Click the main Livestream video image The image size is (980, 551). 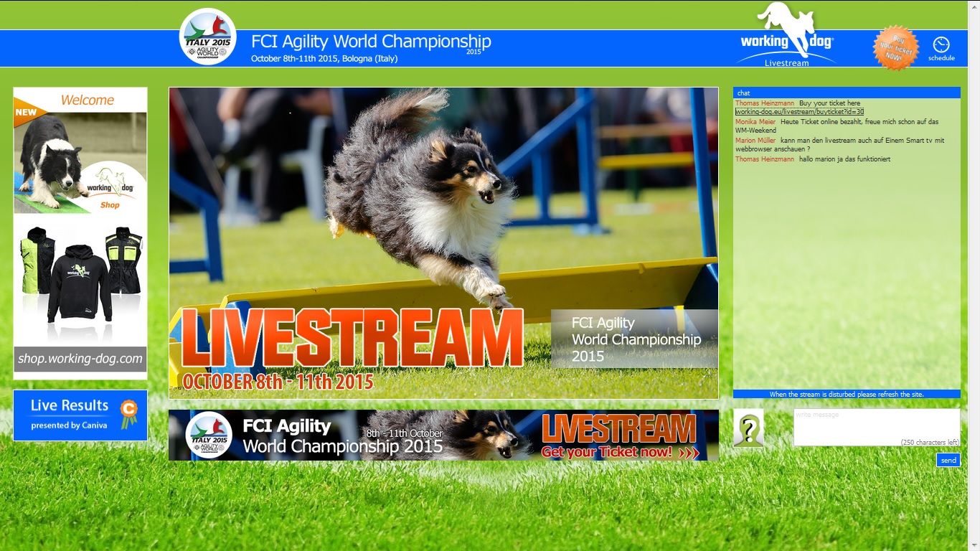443,243
